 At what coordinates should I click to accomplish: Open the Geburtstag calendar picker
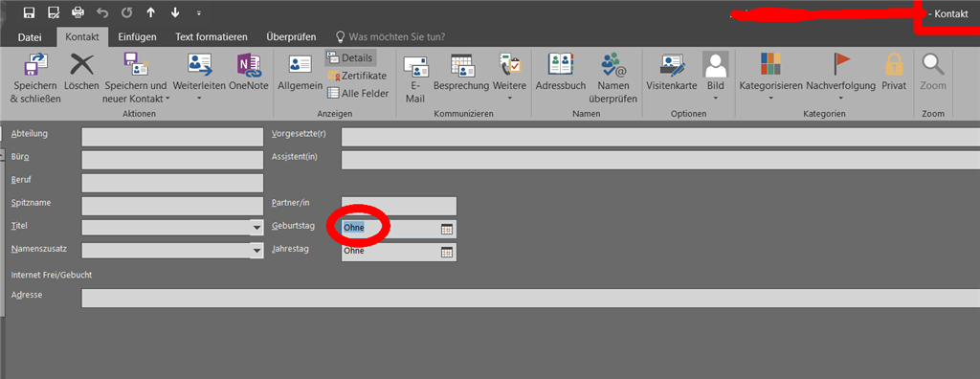(447, 229)
